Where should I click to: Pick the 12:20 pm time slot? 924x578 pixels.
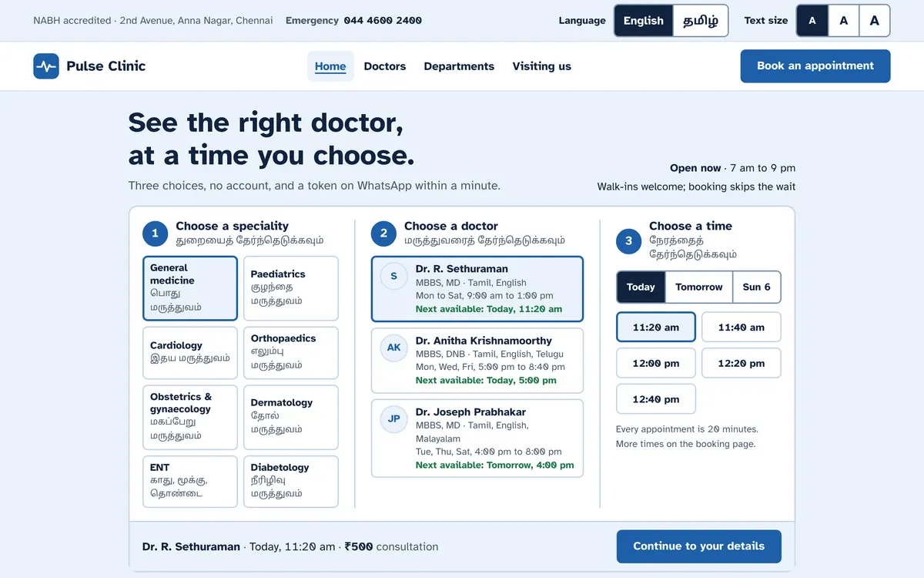742,363
